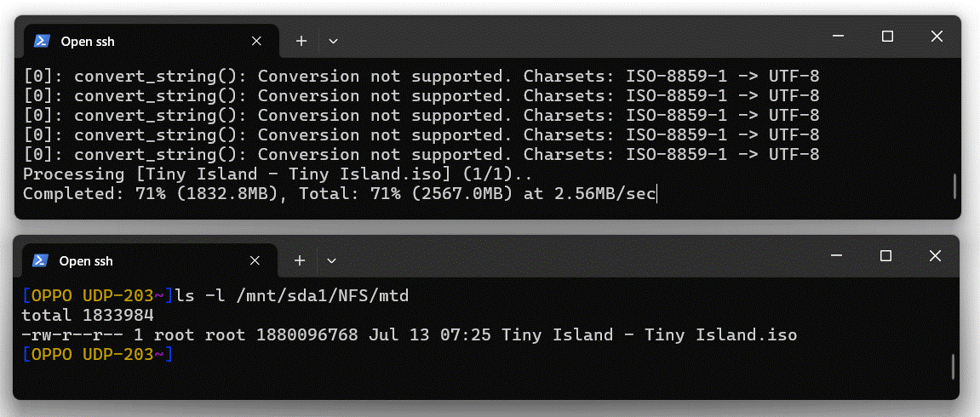
Task: Click the lower terminal's scrollbar thumb
Action: [953, 367]
